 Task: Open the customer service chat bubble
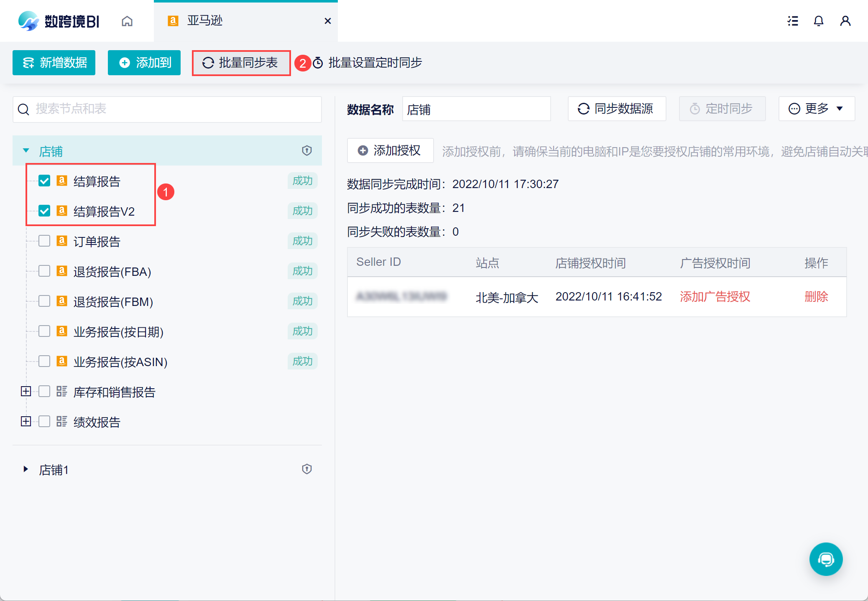click(826, 559)
